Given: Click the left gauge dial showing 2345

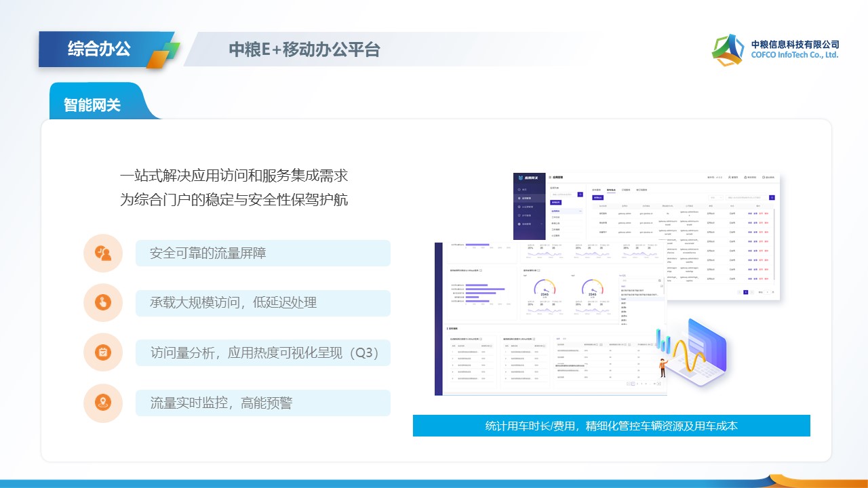Looking at the screenshot, I should tap(545, 287).
